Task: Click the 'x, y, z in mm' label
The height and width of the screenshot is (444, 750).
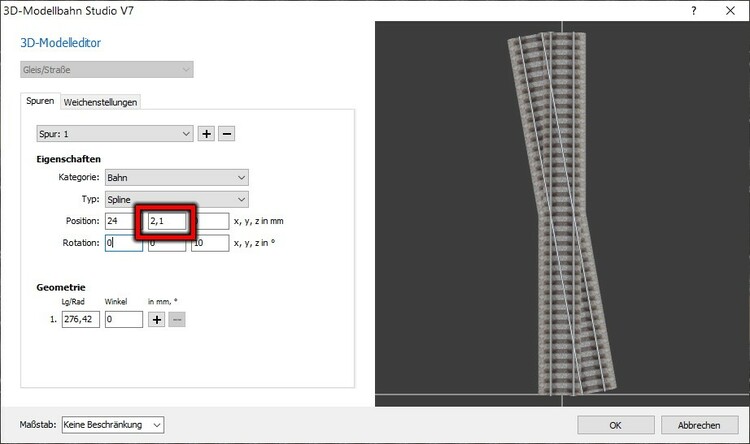Action: [259, 221]
